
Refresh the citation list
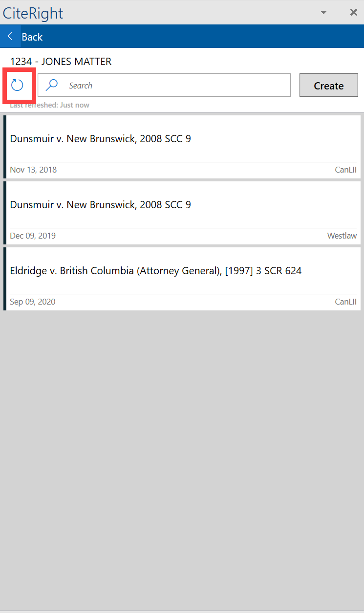click(x=17, y=86)
